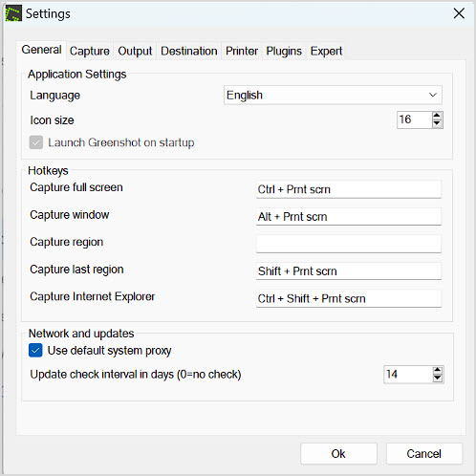Screen dimensions: 476x476
Task: Go to the Expert tab
Action: coord(326,51)
